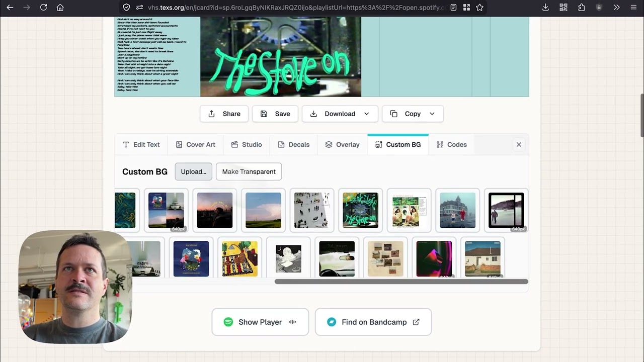Choose the green field and cloud thumbnail
The image size is (644, 362).
(263, 210)
